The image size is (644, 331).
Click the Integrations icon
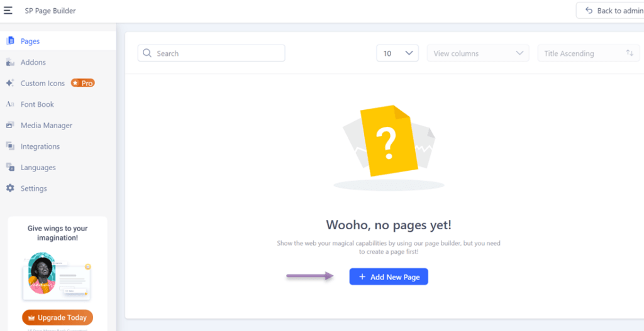(x=10, y=146)
